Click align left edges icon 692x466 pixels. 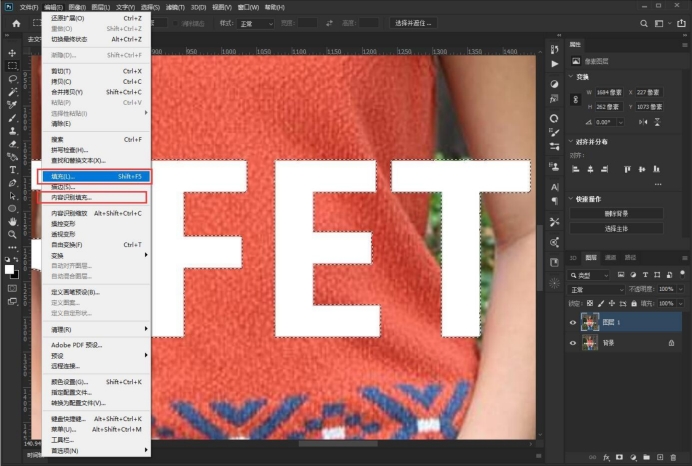(x=575, y=169)
